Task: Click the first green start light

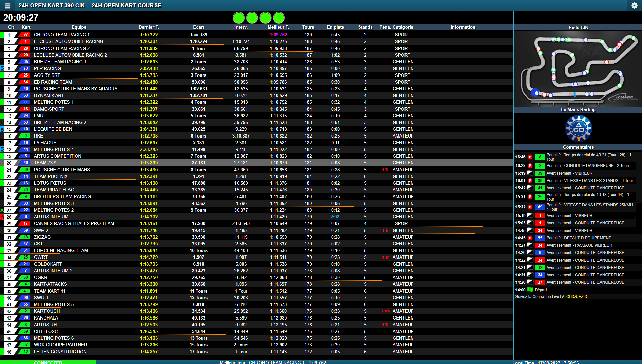Action: [239, 18]
